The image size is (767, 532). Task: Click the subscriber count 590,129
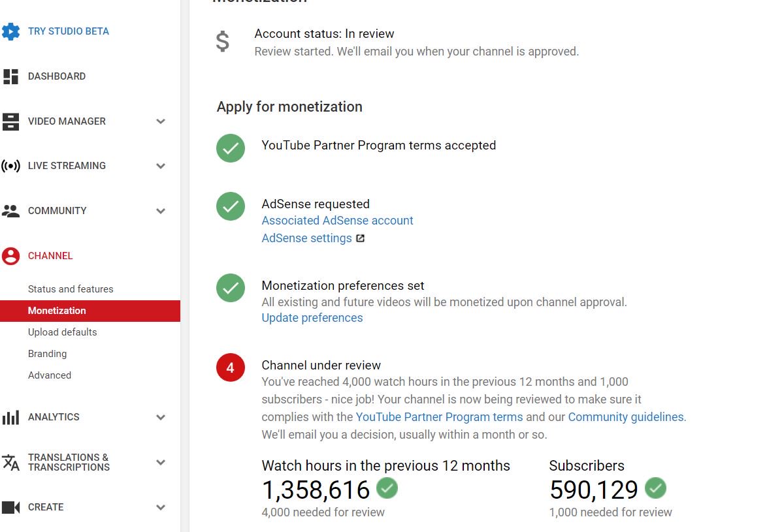click(594, 490)
